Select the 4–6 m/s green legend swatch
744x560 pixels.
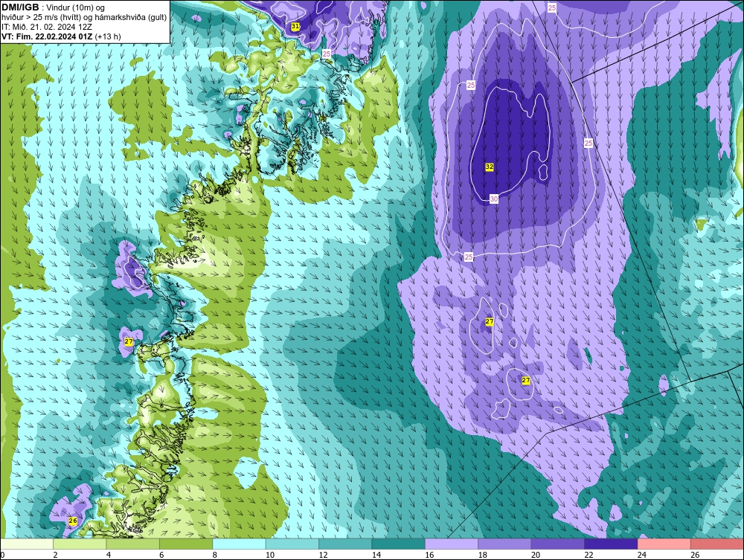point(133,544)
